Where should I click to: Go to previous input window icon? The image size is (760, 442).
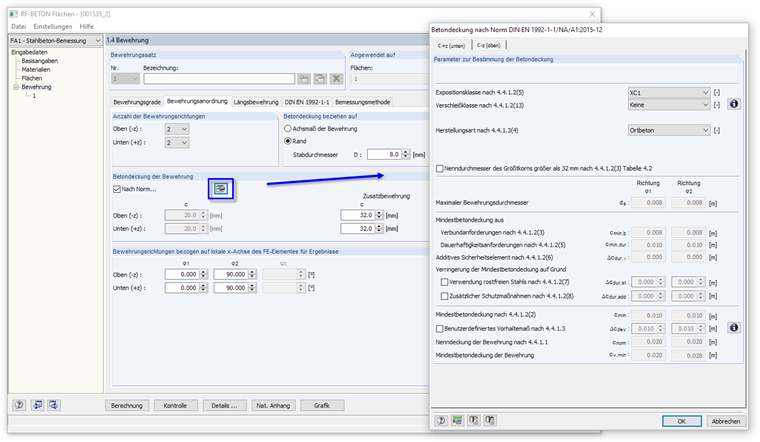point(37,405)
